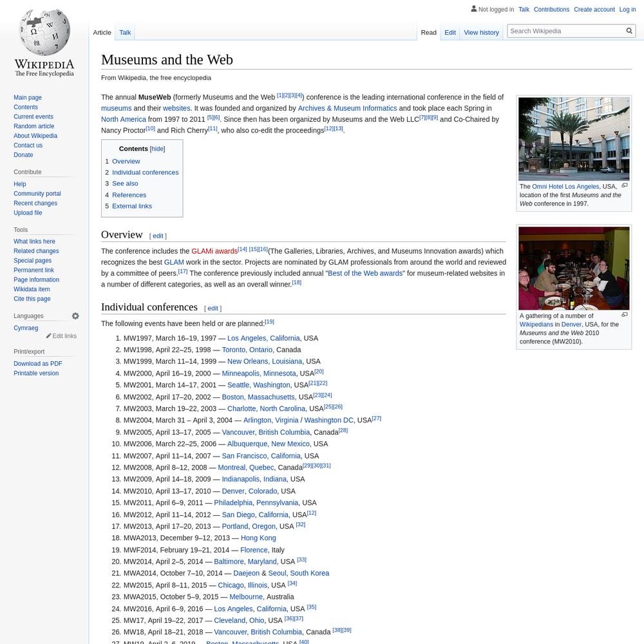Screen dimensions: 644x644
Task: Select Download as PDF
Action: click(x=38, y=364)
